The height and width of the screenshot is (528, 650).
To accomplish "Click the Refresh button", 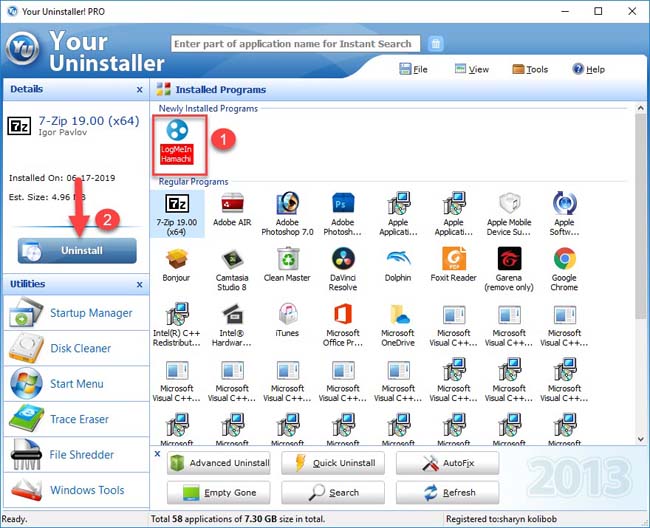I will point(447,492).
